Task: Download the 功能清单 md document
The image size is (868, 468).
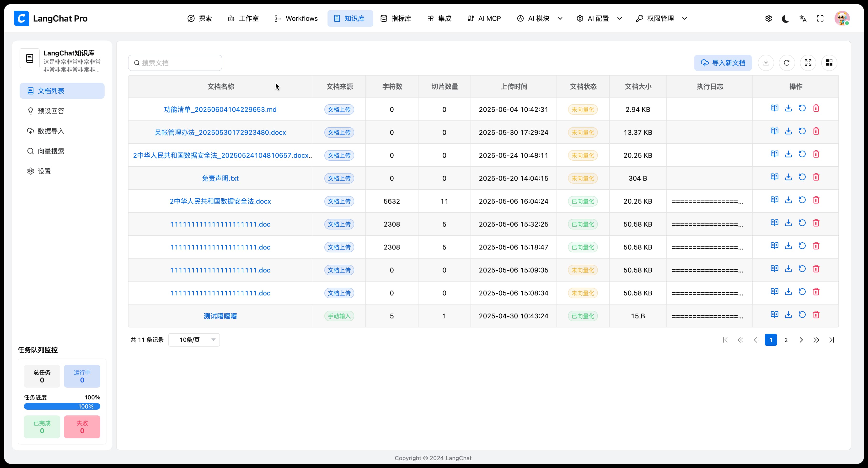Action: click(x=788, y=108)
